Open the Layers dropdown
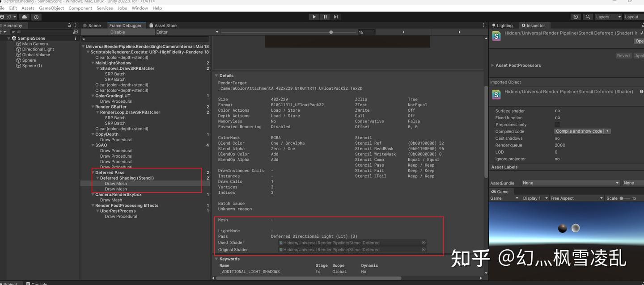 coord(608,17)
